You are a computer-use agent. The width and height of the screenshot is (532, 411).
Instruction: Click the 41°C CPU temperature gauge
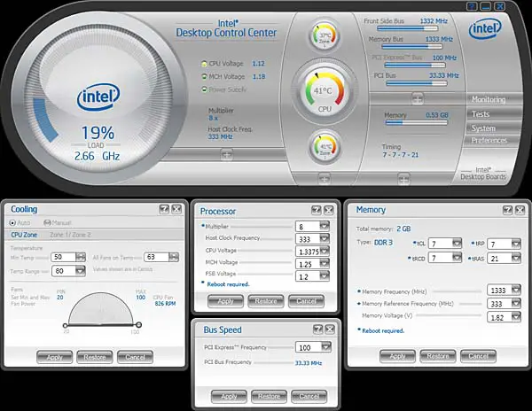click(325, 92)
